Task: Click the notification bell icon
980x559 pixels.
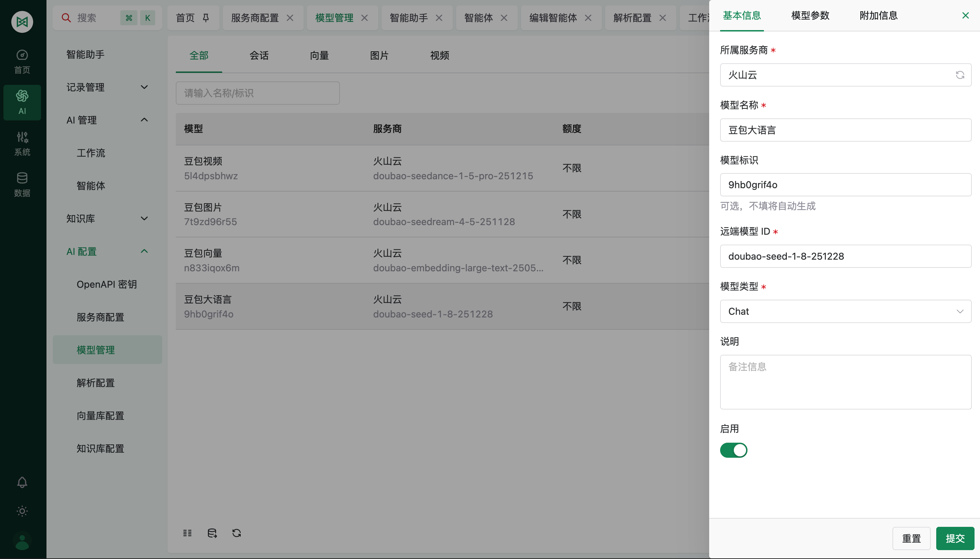Action: 22,482
